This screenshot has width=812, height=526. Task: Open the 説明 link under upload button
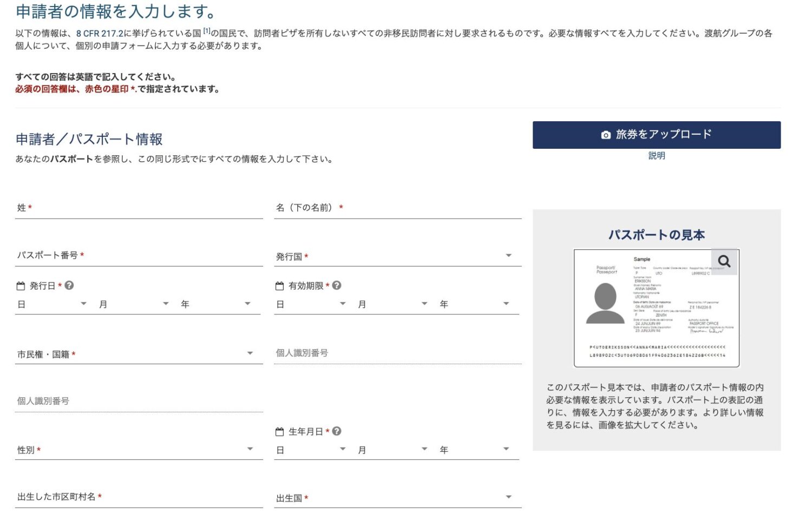coord(656,156)
